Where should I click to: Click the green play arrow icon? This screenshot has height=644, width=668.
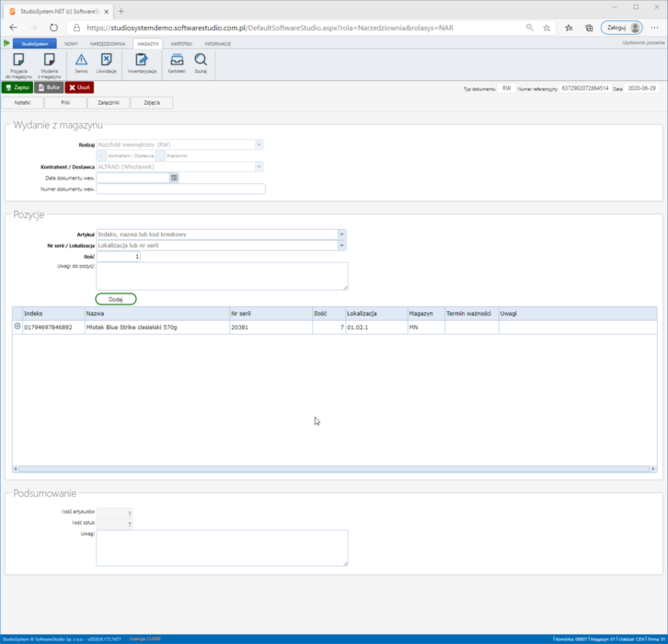tap(6, 43)
